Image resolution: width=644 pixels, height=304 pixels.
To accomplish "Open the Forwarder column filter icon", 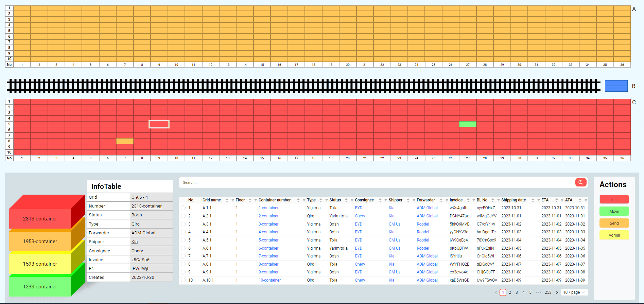I will 447,200.
